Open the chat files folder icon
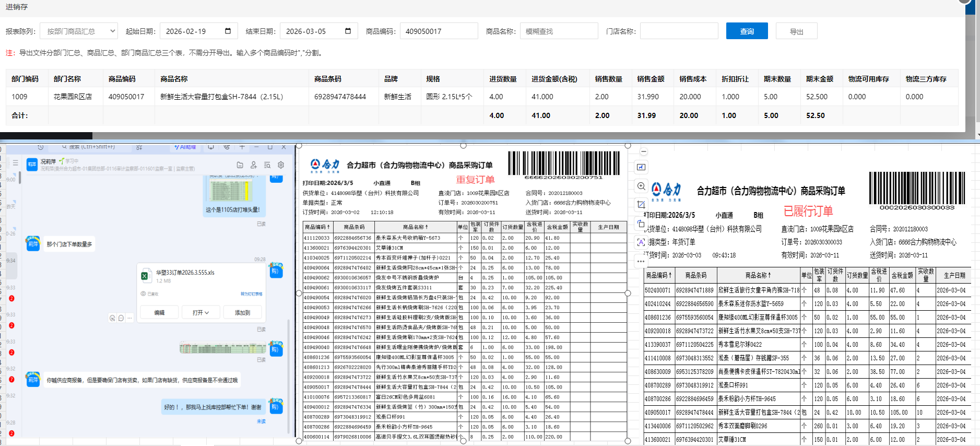980x446 pixels. 240,165
